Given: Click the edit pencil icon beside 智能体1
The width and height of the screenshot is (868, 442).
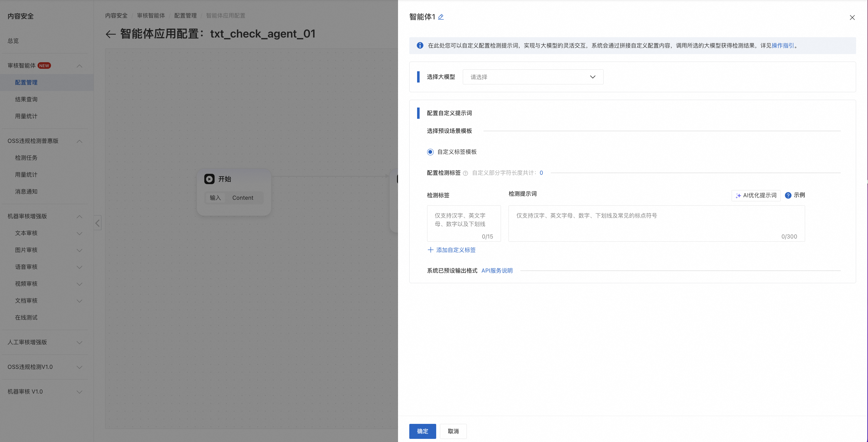Looking at the screenshot, I should tap(441, 17).
